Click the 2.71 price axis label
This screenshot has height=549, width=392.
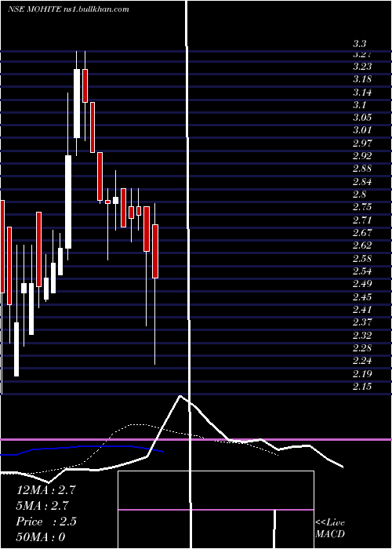click(x=362, y=220)
